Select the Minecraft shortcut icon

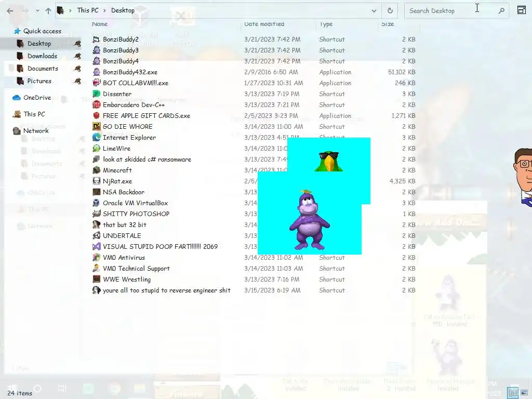pos(96,170)
